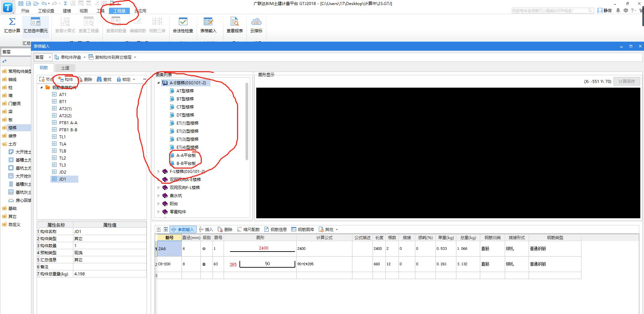This screenshot has width=644, height=314.
Task: Select B-B平台板 in atlas list
Action: tap(186, 163)
